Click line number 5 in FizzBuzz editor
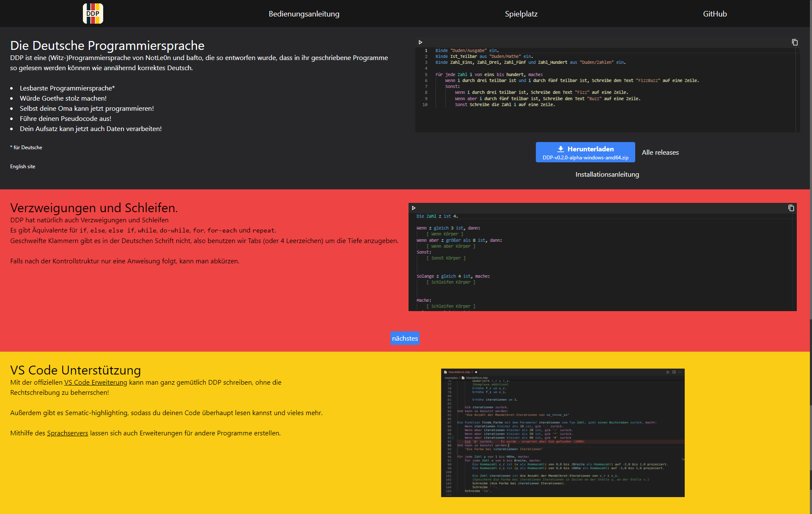 point(426,74)
